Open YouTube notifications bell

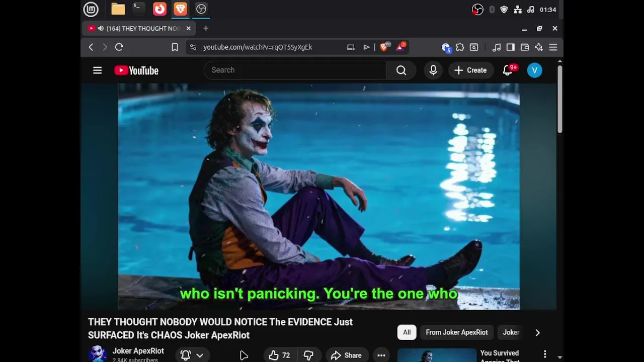click(x=508, y=70)
